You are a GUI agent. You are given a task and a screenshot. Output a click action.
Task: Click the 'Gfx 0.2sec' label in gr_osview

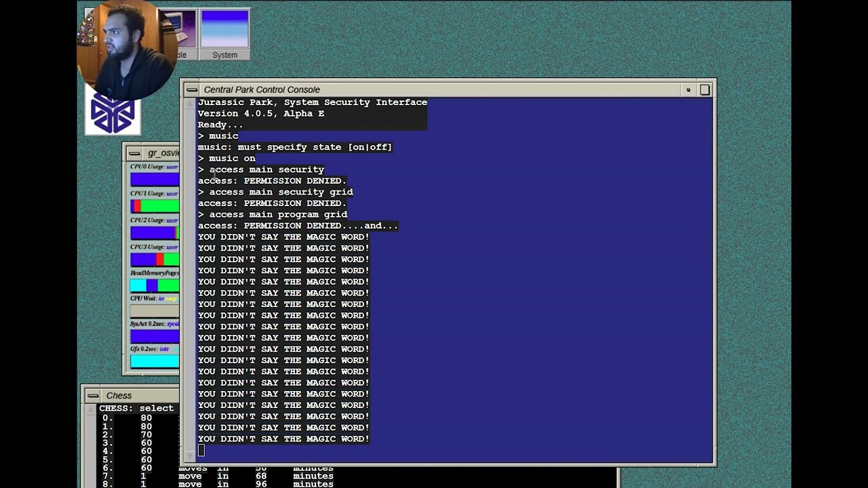click(144, 349)
